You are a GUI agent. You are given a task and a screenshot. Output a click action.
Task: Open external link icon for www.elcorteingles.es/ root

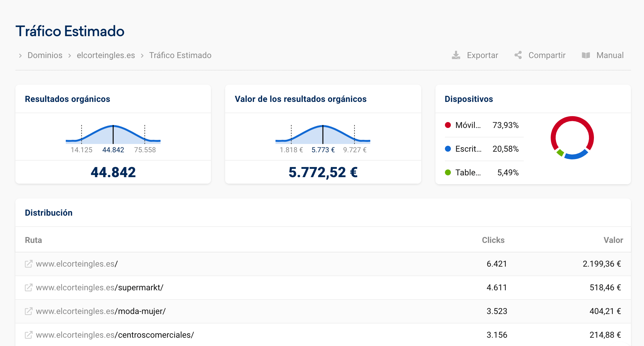28,264
